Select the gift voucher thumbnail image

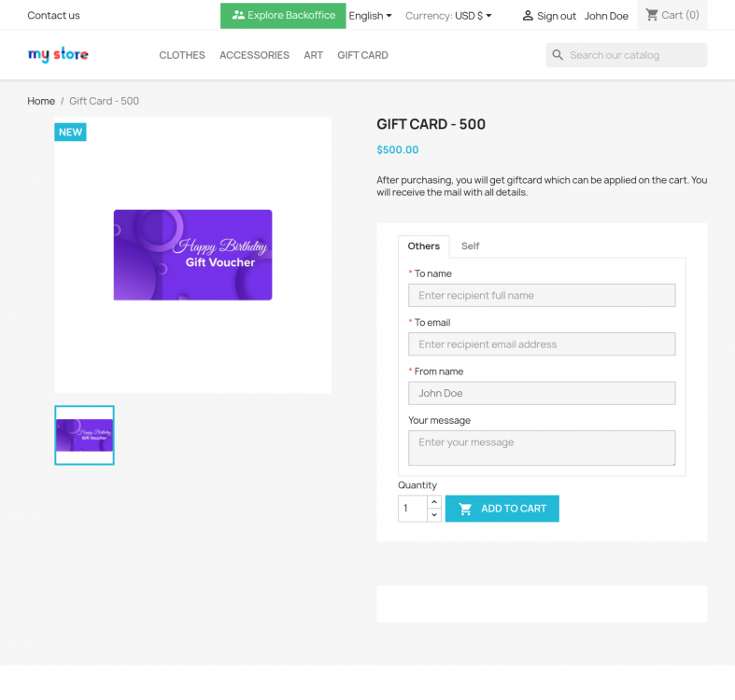point(84,435)
